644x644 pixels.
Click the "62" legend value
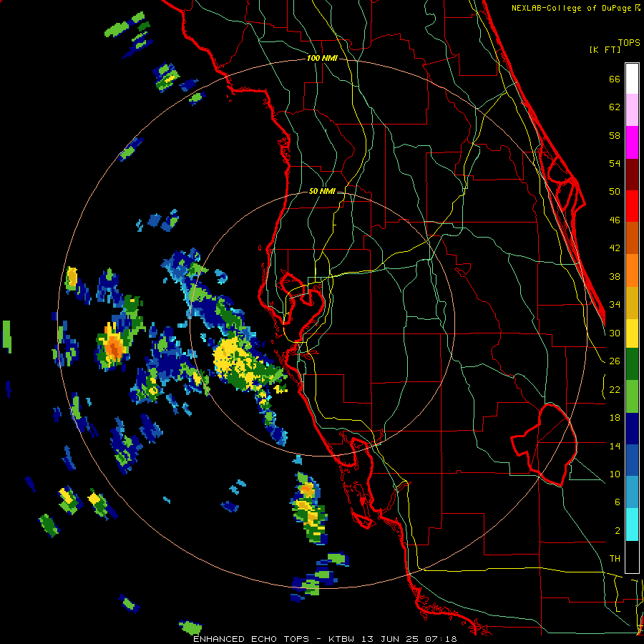pos(615,107)
